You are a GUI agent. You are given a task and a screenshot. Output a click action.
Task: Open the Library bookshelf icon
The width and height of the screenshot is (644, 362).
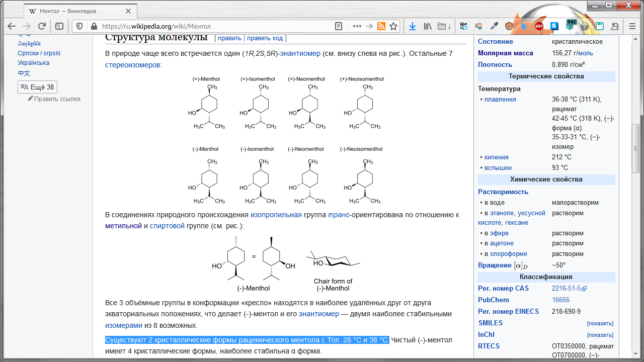[428, 26]
